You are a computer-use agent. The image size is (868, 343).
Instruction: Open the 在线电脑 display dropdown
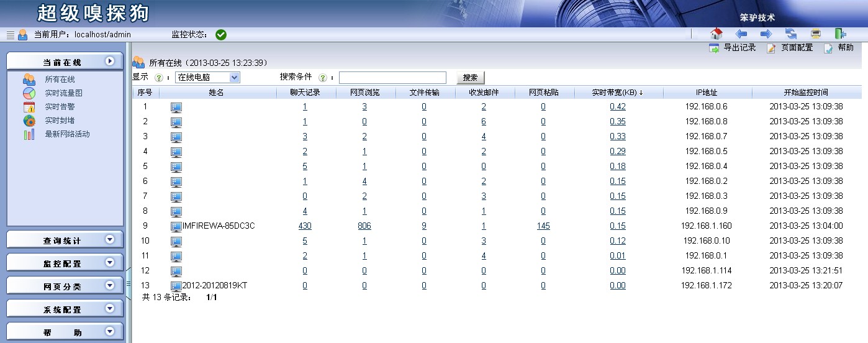(x=207, y=78)
